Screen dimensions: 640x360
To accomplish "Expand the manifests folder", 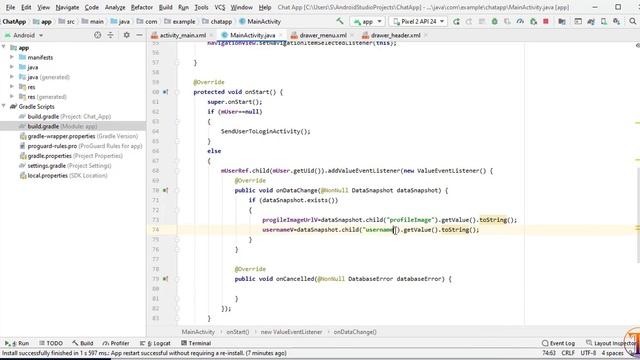I will point(12,57).
